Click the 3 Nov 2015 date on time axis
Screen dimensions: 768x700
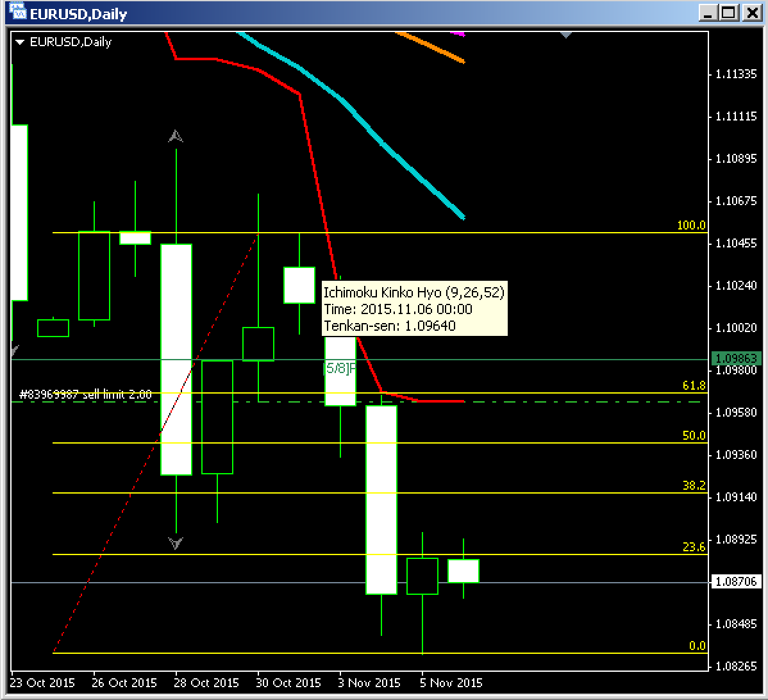pyautogui.click(x=369, y=683)
